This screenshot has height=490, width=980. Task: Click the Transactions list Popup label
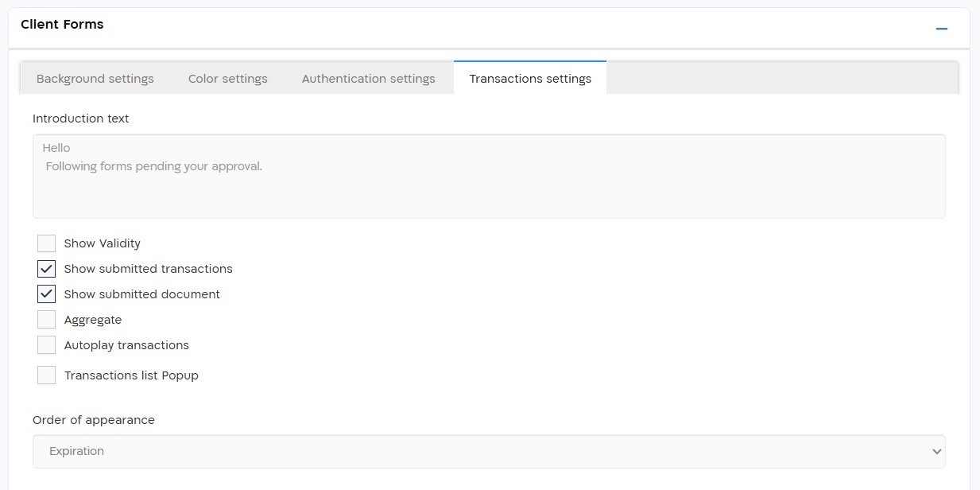tap(131, 375)
